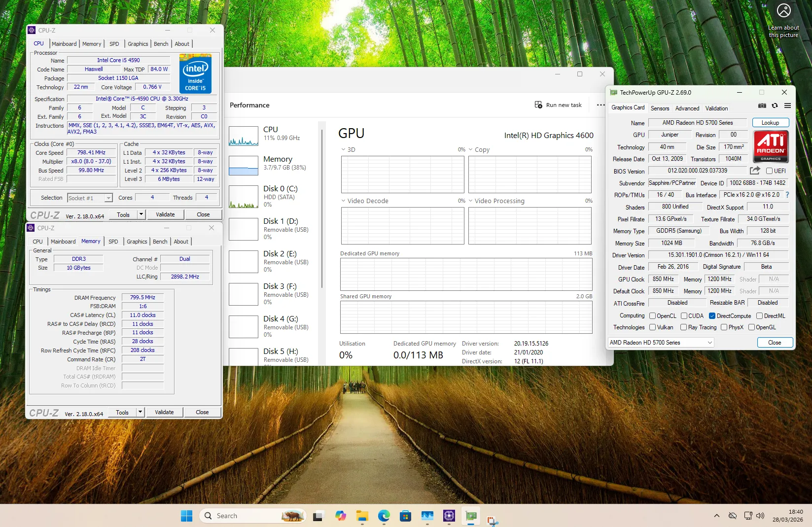Enable the OpenCL checkbox
Viewport: 812px width, 527px height.
click(652, 316)
